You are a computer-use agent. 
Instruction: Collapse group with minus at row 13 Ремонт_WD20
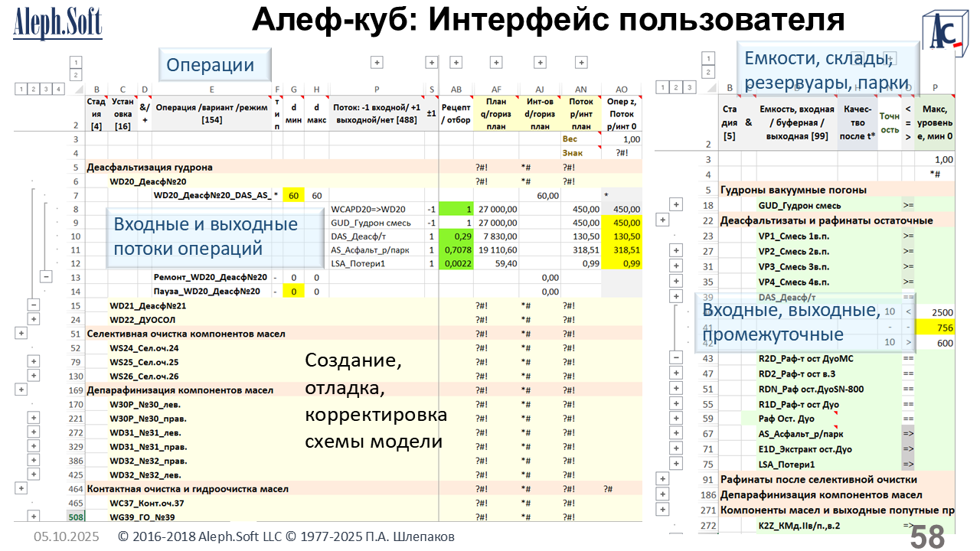(x=47, y=276)
